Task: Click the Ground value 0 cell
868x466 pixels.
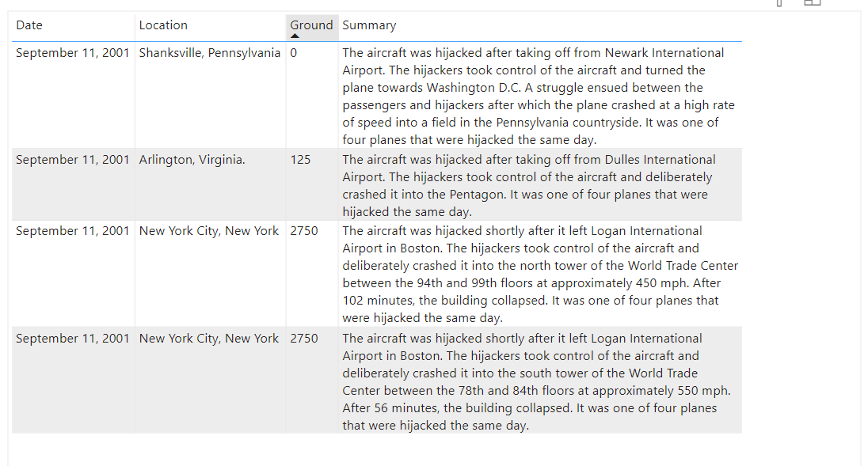Action: coord(293,52)
